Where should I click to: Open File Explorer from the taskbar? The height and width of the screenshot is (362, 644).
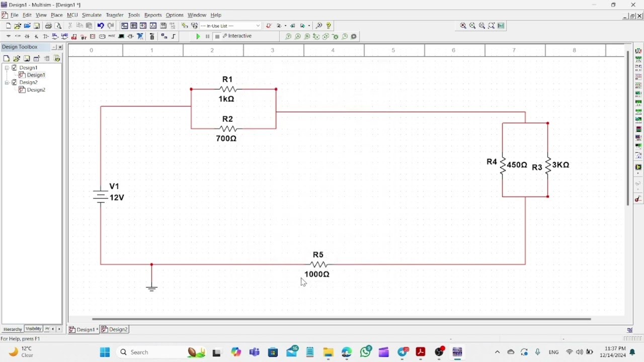tap(329, 352)
